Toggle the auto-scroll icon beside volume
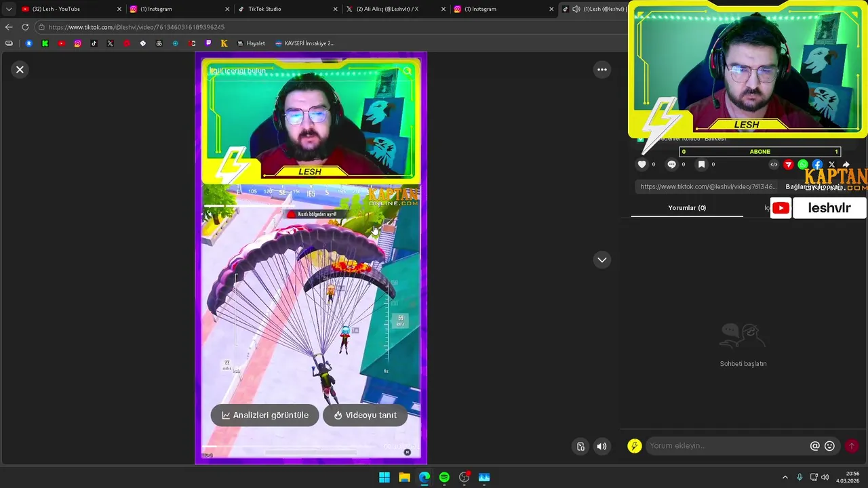This screenshot has height=488, width=868. coord(580,446)
